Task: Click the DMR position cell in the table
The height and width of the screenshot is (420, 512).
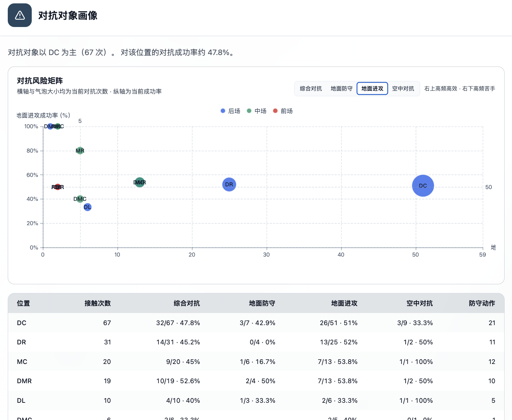Action: [x=24, y=381]
